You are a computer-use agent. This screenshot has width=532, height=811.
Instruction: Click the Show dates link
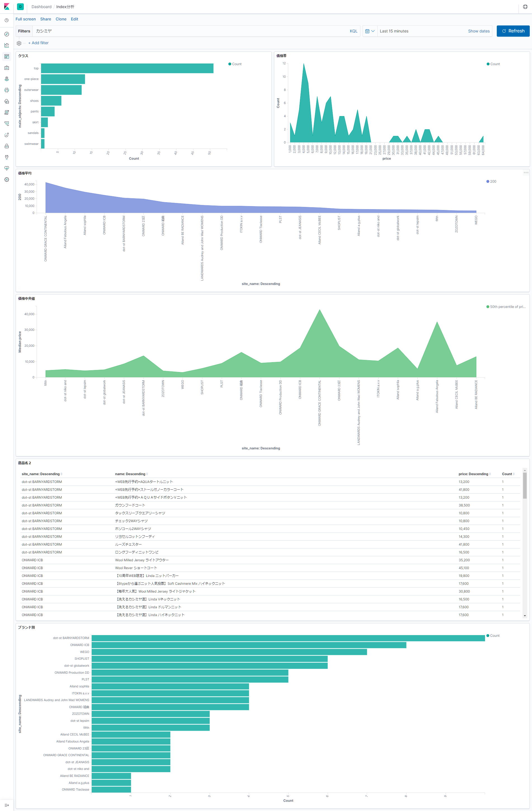pyautogui.click(x=479, y=31)
